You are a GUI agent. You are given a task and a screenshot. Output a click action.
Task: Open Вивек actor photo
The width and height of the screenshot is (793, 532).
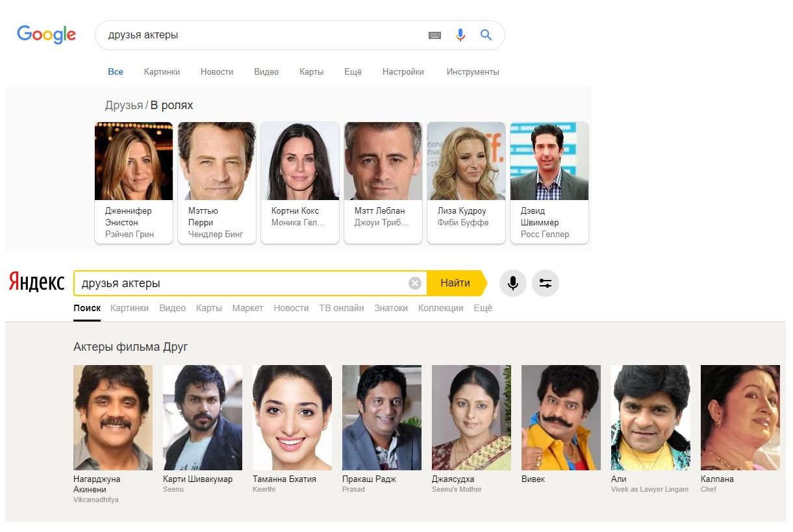click(561, 418)
